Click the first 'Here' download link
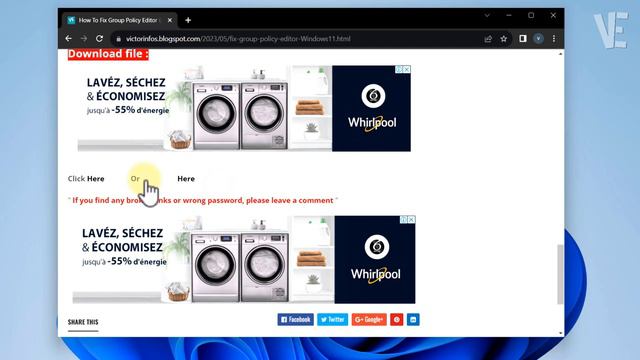 point(96,178)
